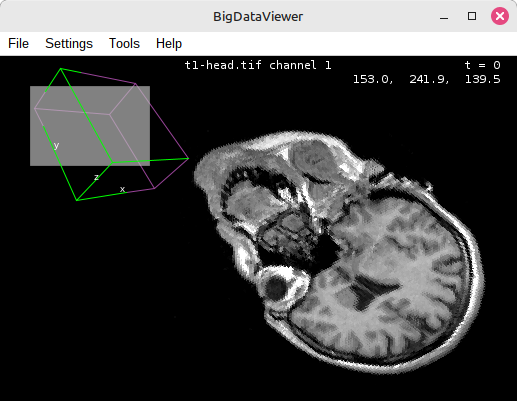
Task: Close the BigDataViewer window
Action: click(500, 16)
